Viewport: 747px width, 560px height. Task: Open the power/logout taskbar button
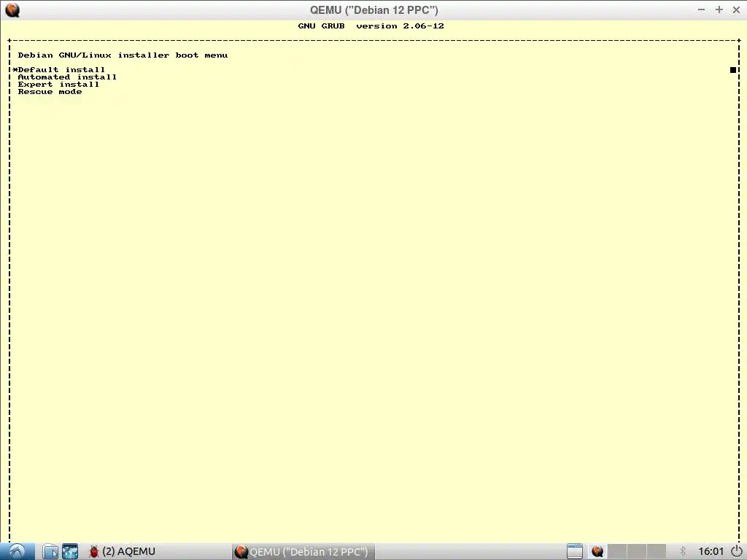737,551
